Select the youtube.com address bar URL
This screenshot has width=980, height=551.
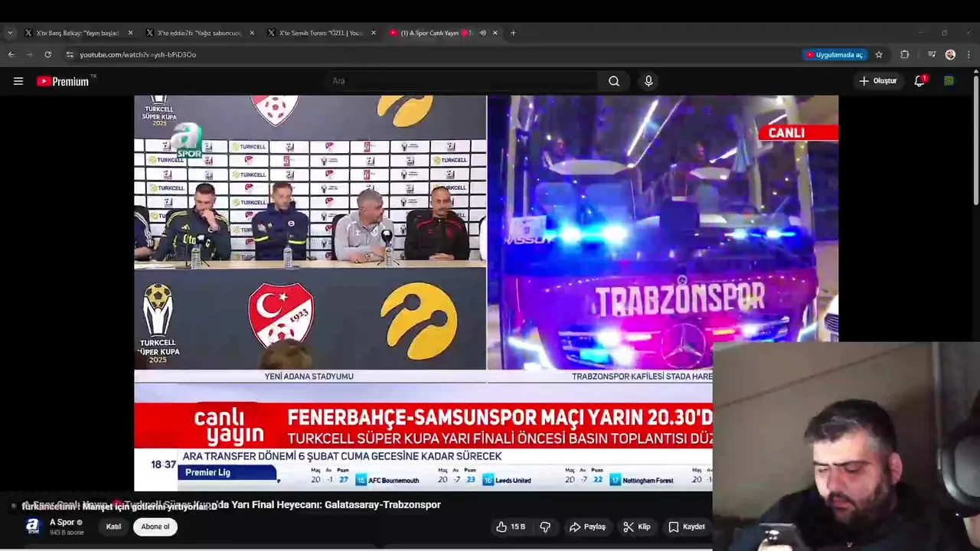click(x=138, y=54)
